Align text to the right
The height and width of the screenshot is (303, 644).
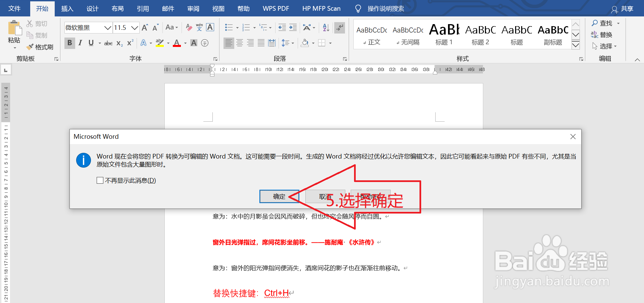pyautogui.click(x=250, y=43)
